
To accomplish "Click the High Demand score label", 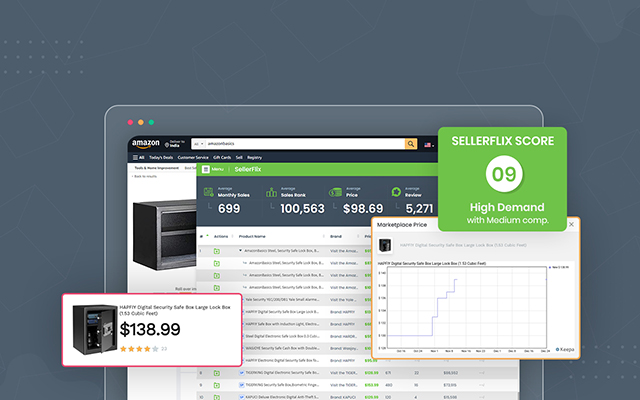I will coord(507,207).
